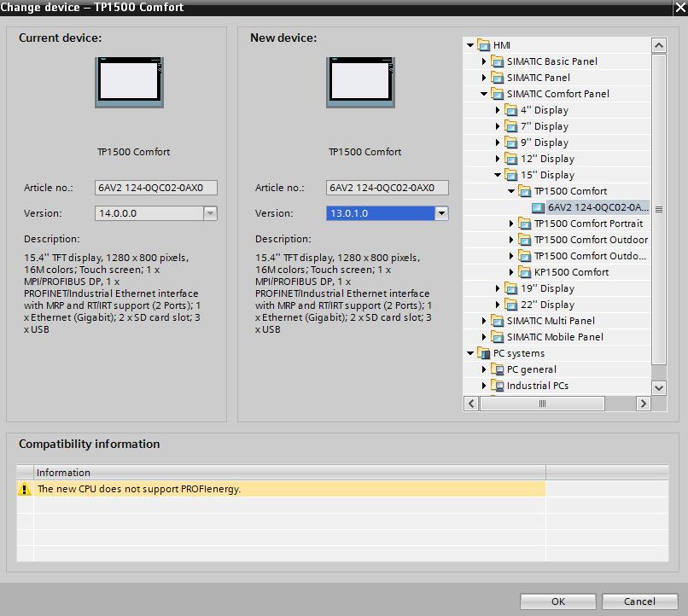Collapse the HMI tree node
This screenshot has width=688, height=616.
point(470,45)
